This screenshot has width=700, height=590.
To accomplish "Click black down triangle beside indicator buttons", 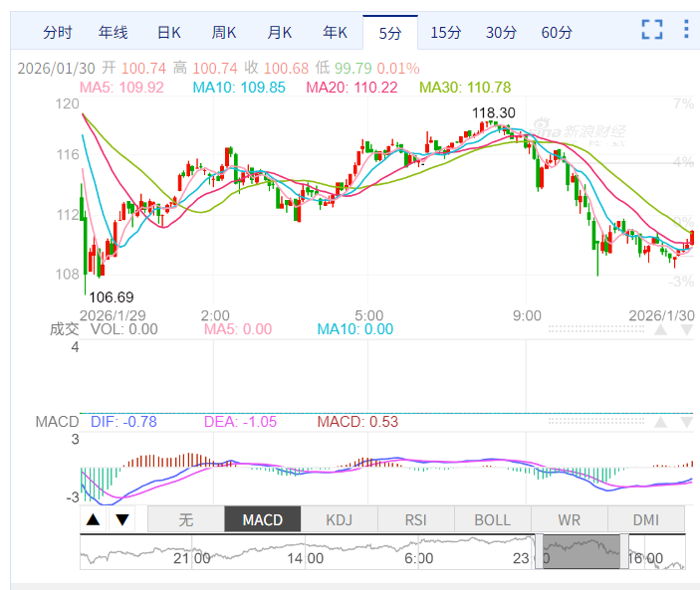I will pyautogui.click(x=121, y=519).
